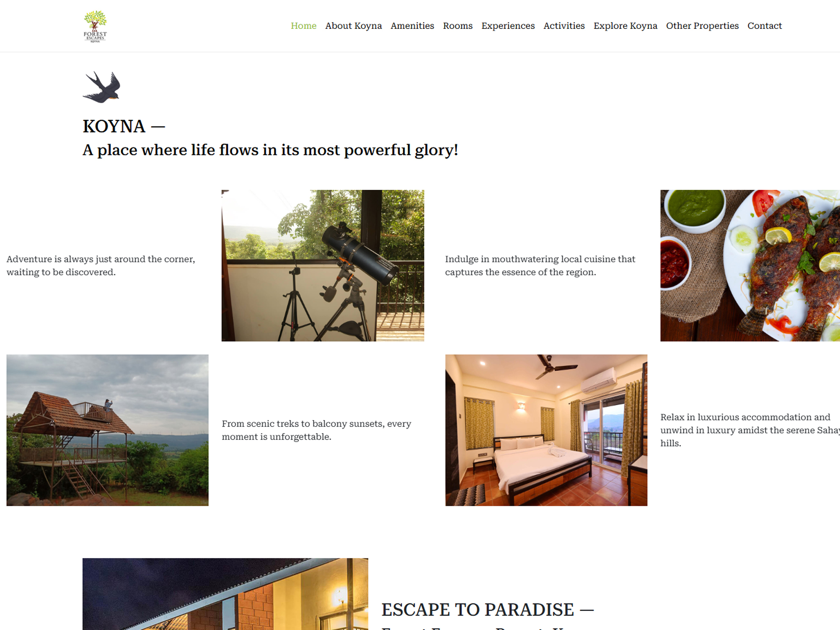Expand Other Properties in the navigation
The image size is (840, 630).
pos(702,26)
